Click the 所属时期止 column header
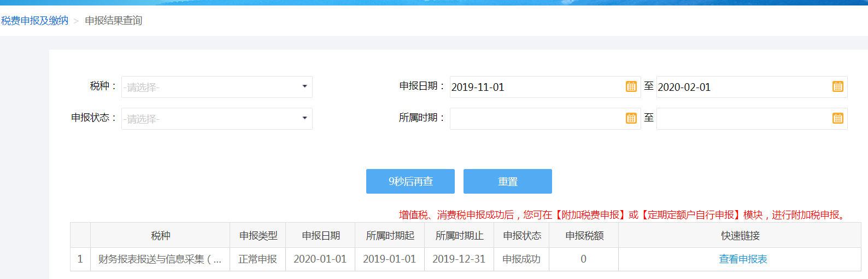Viewport: 868px width, 279px height. coord(460,235)
